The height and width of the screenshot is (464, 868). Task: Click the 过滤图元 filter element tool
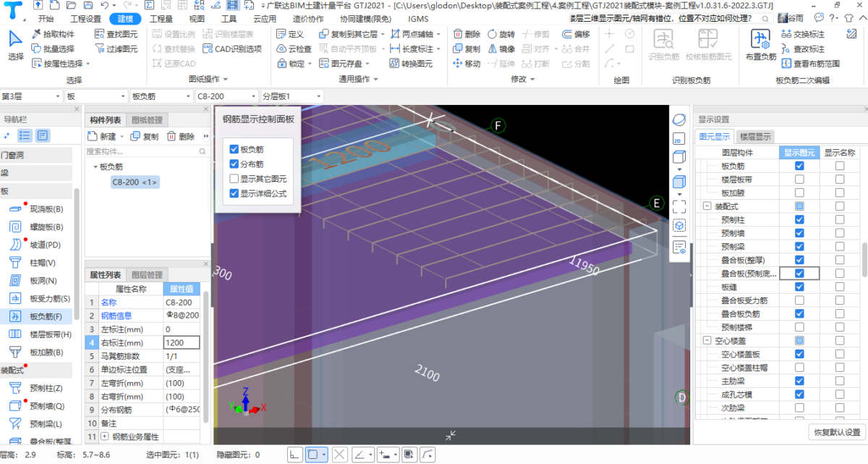(x=115, y=48)
